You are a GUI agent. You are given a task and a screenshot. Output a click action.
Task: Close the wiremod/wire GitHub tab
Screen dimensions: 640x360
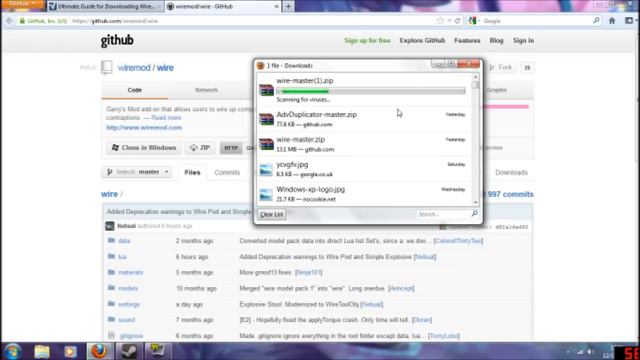click(x=276, y=7)
